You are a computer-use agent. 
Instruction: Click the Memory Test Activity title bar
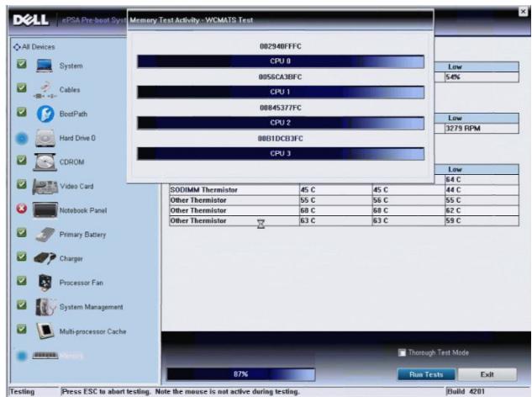pos(281,20)
